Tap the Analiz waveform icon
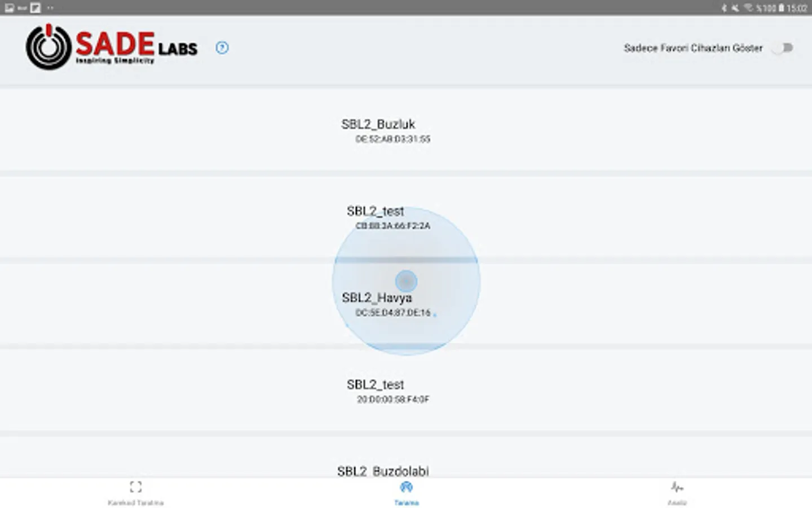This screenshot has width=812, height=508. (x=677, y=487)
